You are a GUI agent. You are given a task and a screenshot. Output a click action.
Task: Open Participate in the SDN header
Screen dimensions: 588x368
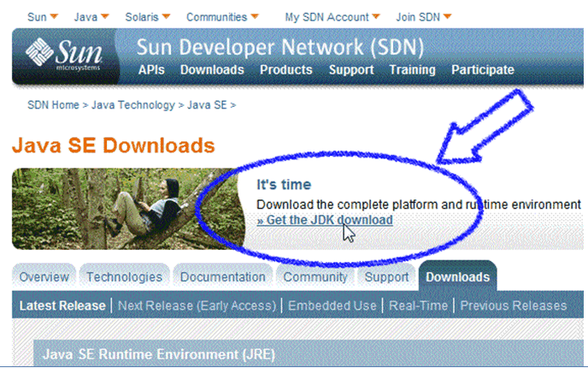(x=483, y=70)
